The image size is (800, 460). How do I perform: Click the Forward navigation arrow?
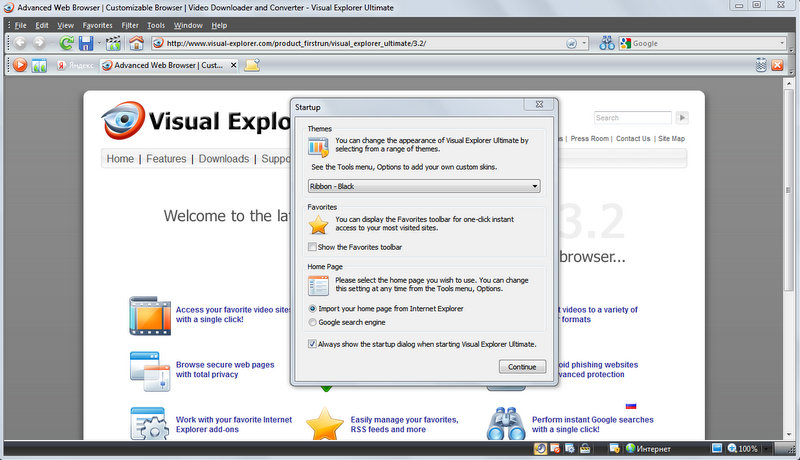coord(39,43)
